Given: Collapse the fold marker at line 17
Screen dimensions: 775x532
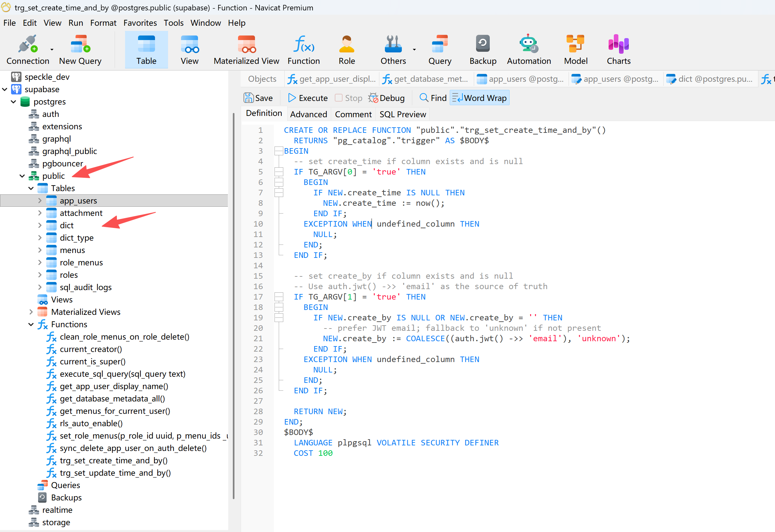Looking at the screenshot, I should [279, 297].
